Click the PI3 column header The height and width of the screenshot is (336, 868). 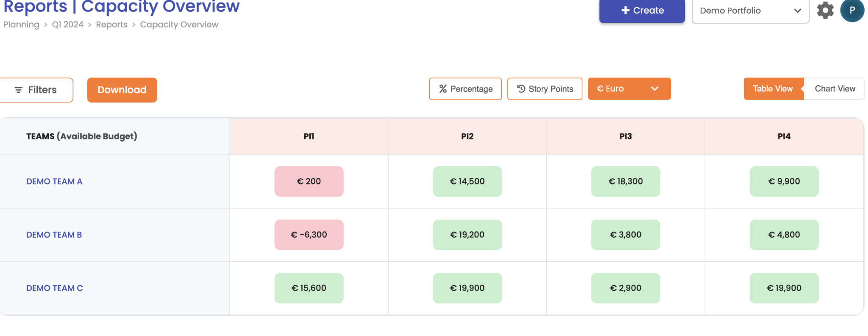point(626,137)
